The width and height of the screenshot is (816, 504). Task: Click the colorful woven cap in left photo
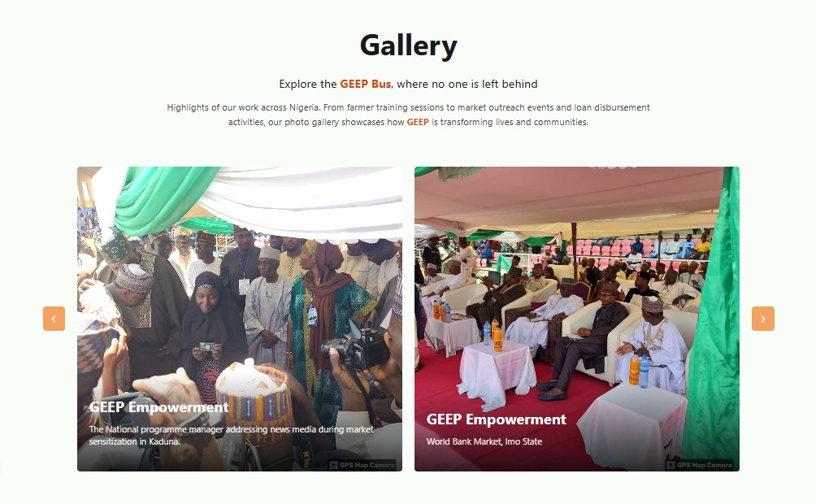point(255,398)
